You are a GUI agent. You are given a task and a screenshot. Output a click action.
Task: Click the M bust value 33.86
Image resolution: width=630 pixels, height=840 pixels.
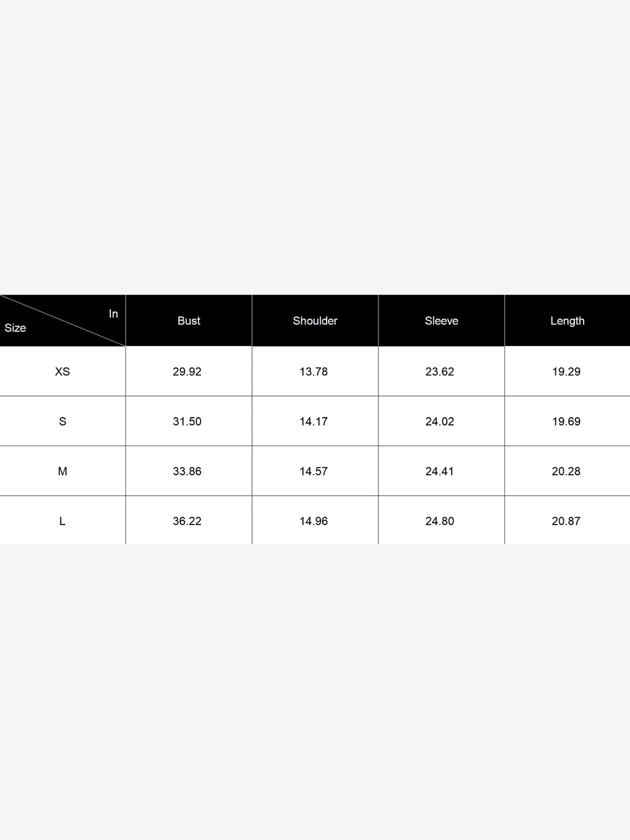pyautogui.click(x=187, y=471)
